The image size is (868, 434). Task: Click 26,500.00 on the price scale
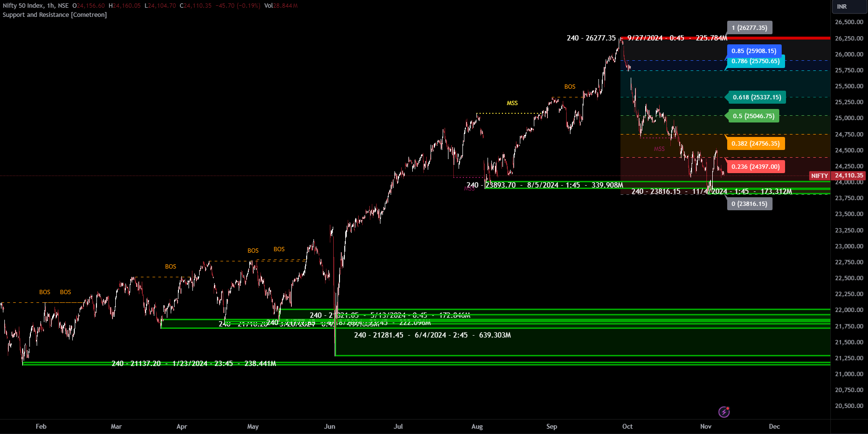point(849,22)
